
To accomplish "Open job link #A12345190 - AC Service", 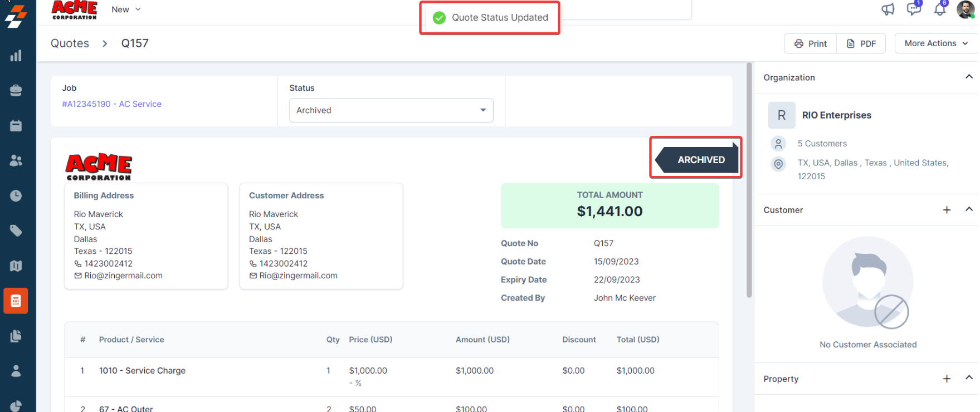I will click(x=111, y=104).
